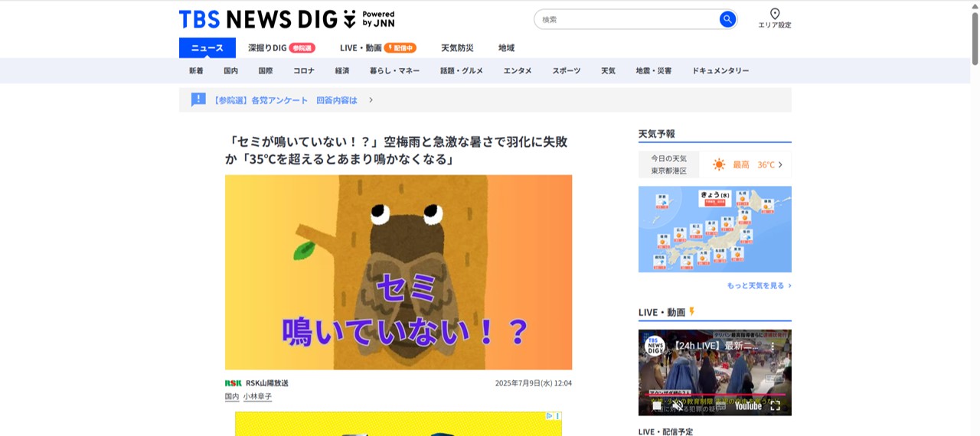Viewport: 980px width, 436px height.
Task: Click the AdChoices triangle icon on the ad
Action: (x=549, y=416)
